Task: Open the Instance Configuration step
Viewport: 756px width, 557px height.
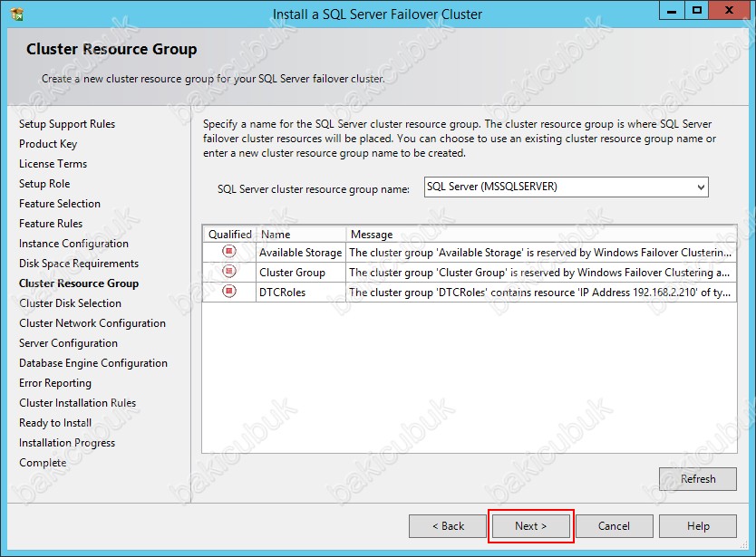Action: pos(73,244)
